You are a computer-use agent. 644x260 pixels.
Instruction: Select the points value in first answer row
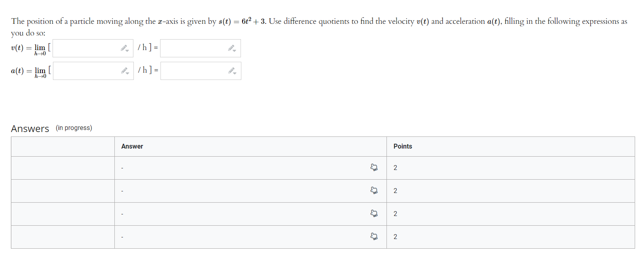click(395, 168)
